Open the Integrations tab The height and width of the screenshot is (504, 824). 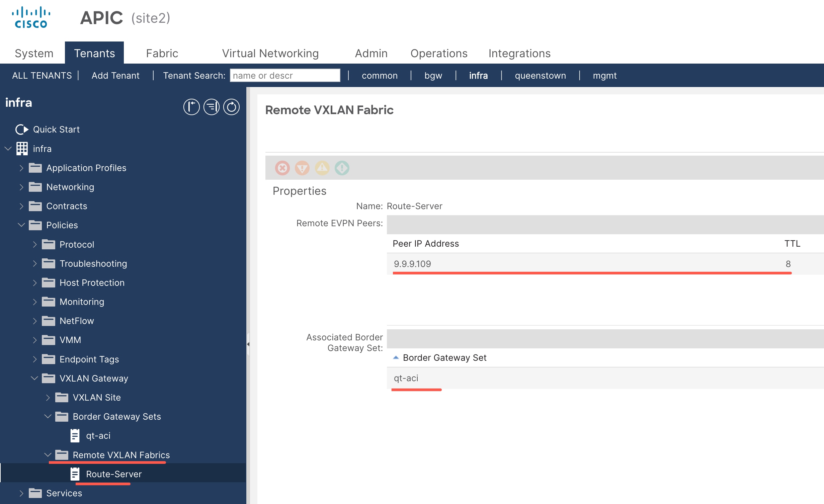pyautogui.click(x=519, y=53)
